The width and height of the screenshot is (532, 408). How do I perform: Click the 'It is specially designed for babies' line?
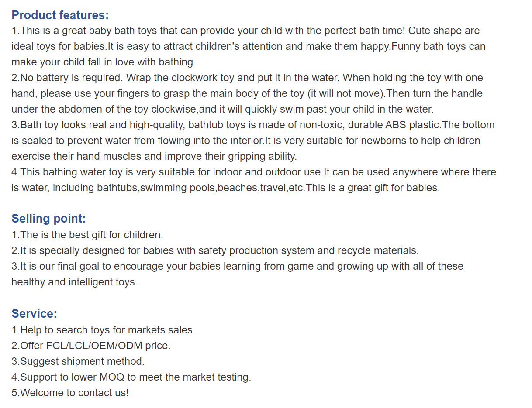(215, 251)
